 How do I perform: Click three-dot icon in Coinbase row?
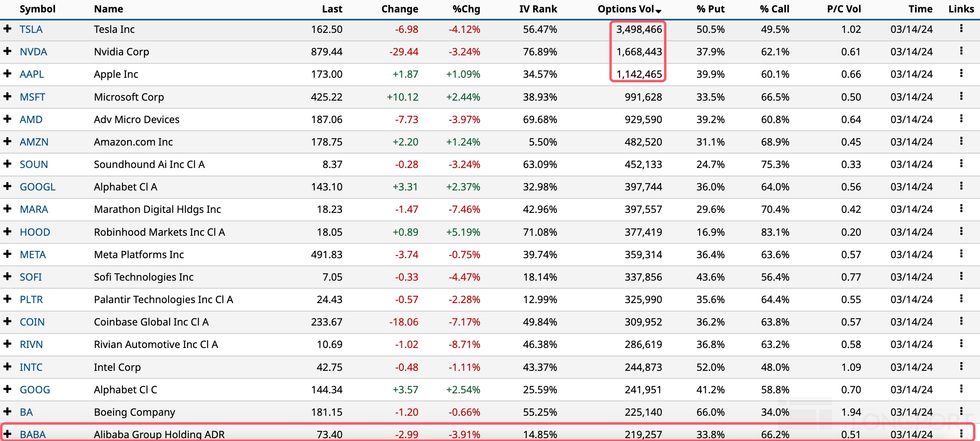pyautogui.click(x=961, y=321)
